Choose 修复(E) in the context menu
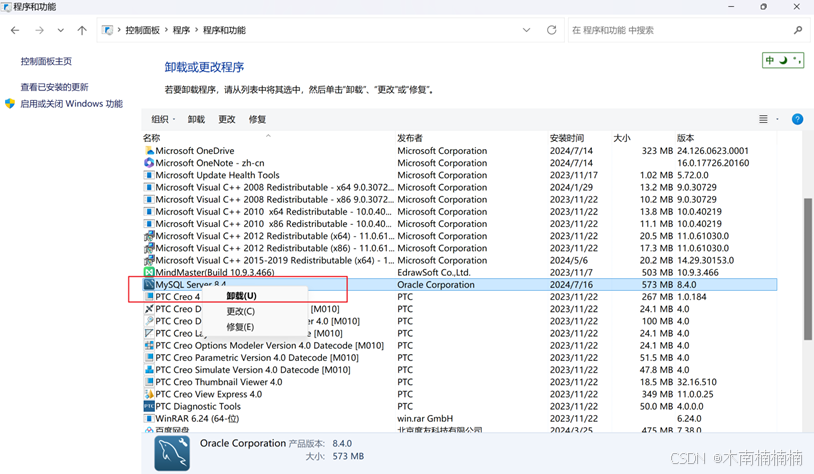 point(240,327)
